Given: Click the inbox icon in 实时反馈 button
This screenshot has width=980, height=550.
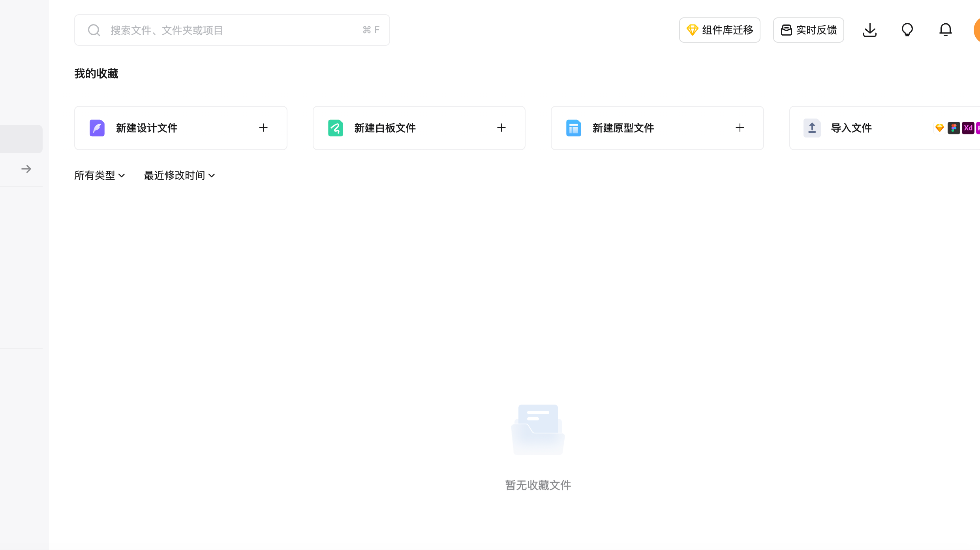Looking at the screenshot, I should click(x=787, y=30).
